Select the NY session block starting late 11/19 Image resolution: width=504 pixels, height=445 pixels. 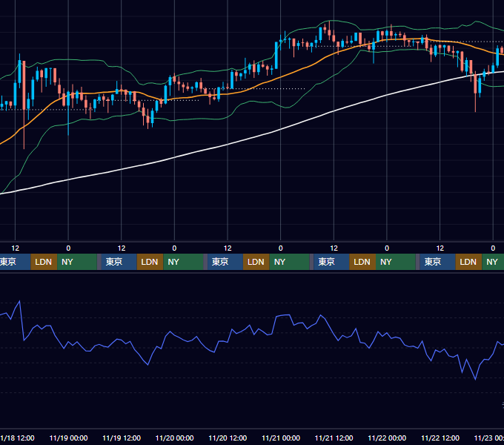pyautogui.click(x=183, y=262)
